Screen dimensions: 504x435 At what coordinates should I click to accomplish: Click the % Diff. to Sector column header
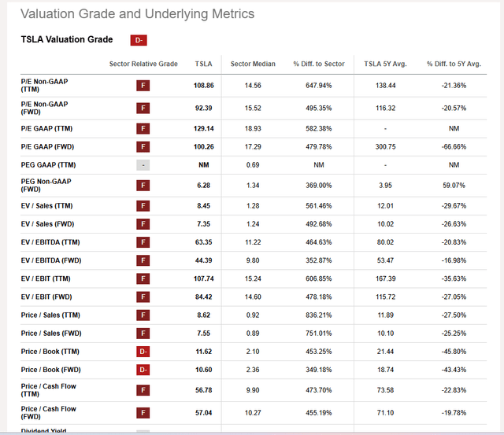tap(319, 64)
